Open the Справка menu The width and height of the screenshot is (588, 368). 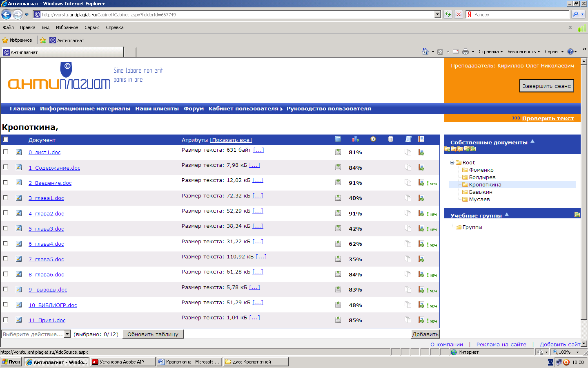pyautogui.click(x=114, y=27)
